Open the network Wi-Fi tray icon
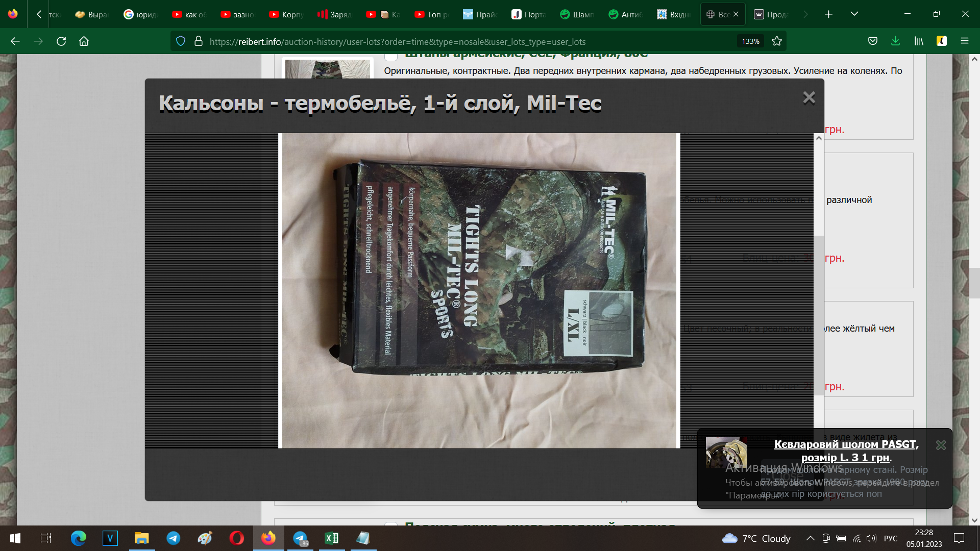Viewport: 980px width, 551px height. pyautogui.click(x=857, y=538)
